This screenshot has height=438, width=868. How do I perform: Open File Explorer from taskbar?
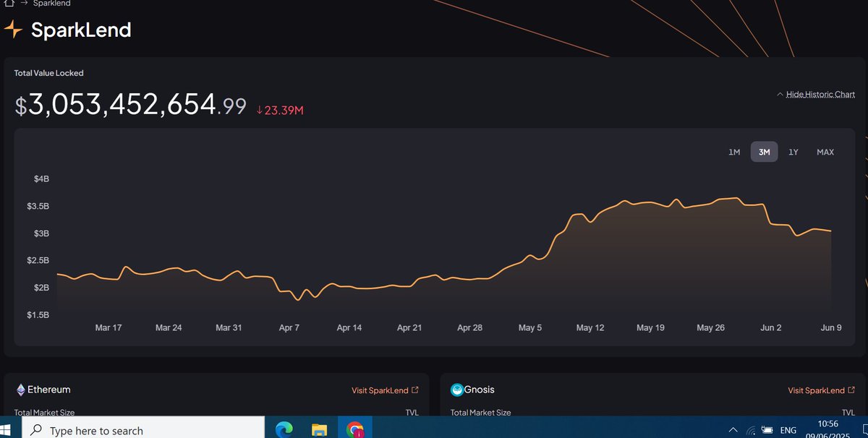319,430
